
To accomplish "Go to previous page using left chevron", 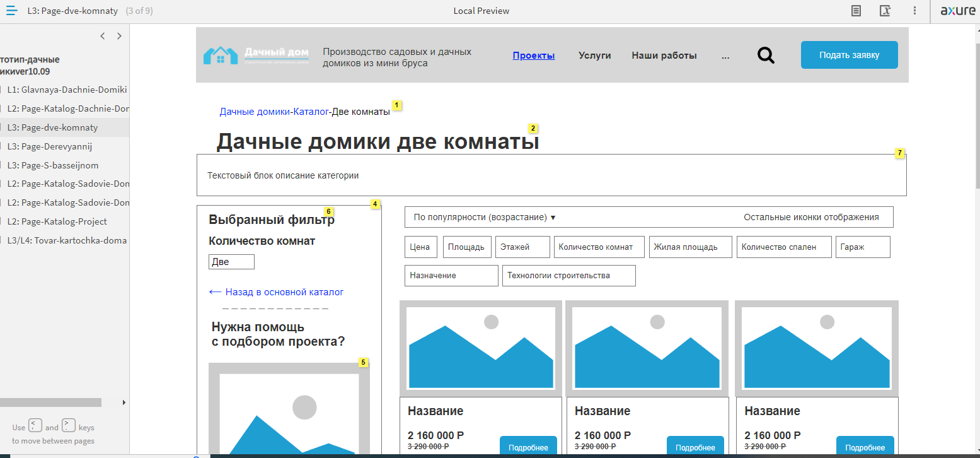I will tap(103, 36).
